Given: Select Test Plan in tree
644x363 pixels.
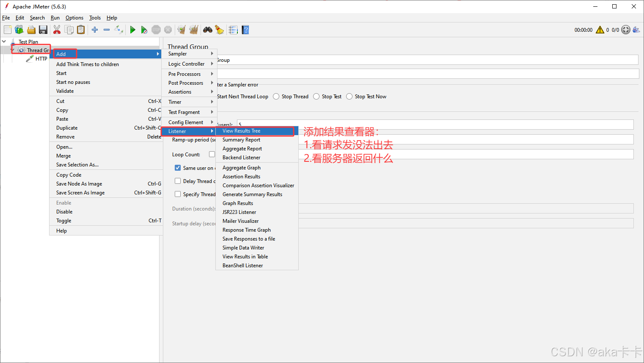Looking at the screenshot, I should click(x=28, y=42).
